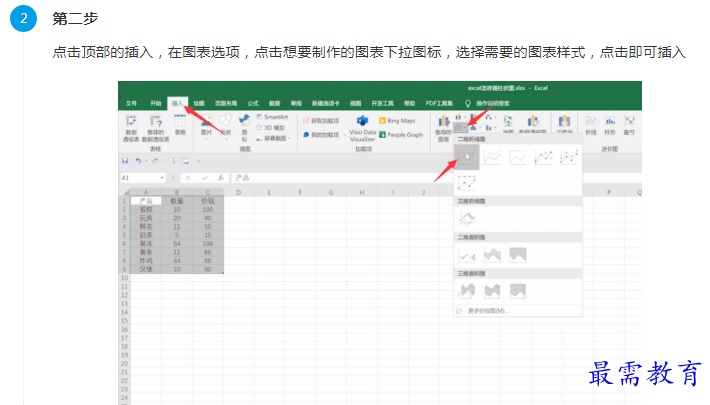Click the select-all corner triangle
This screenshot has width=710, height=405.
tap(125, 192)
